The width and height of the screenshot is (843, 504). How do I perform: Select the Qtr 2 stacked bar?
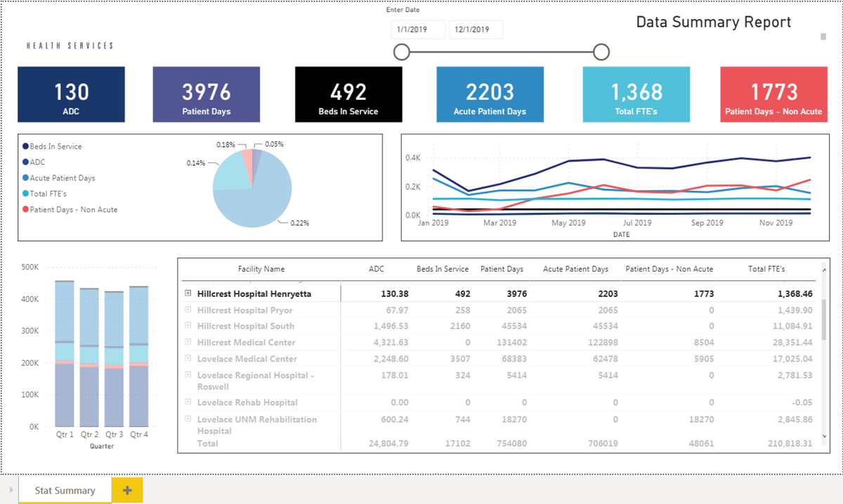89,357
